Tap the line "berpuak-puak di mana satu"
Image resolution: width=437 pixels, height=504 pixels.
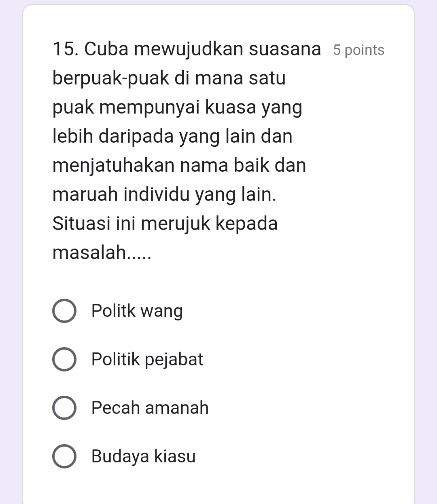[169, 78]
